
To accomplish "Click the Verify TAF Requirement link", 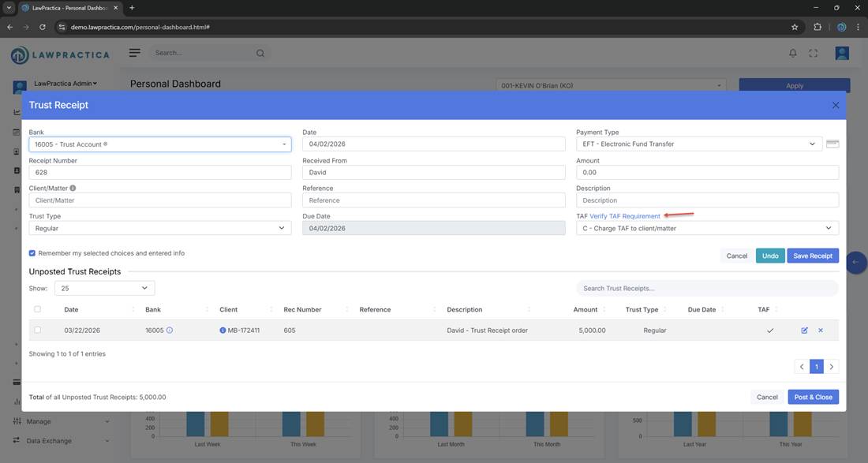I will (x=624, y=216).
